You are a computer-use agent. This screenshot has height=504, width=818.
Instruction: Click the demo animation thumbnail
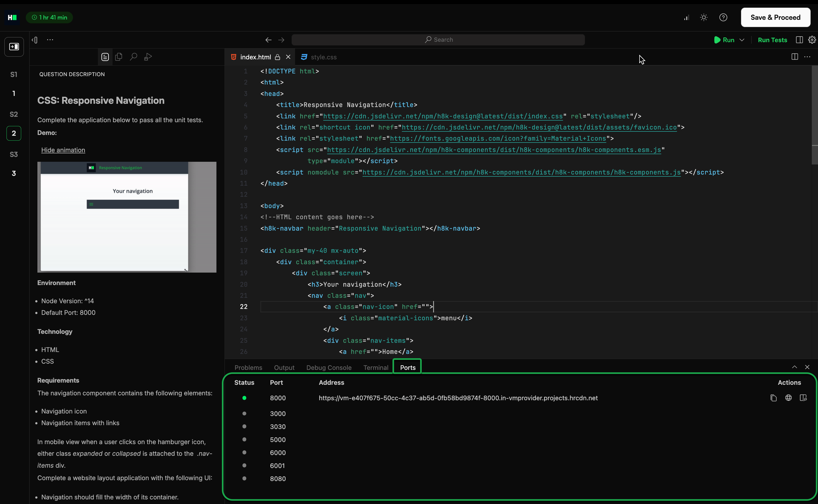click(x=127, y=217)
